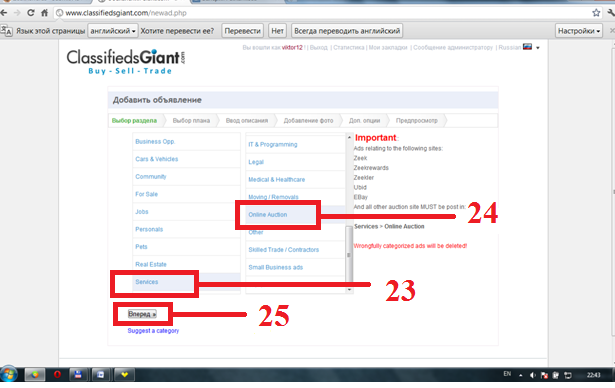Image resolution: width=615 pixels, height=388 pixels.
Task: Open Сообщение администратору link
Action: point(453,47)
